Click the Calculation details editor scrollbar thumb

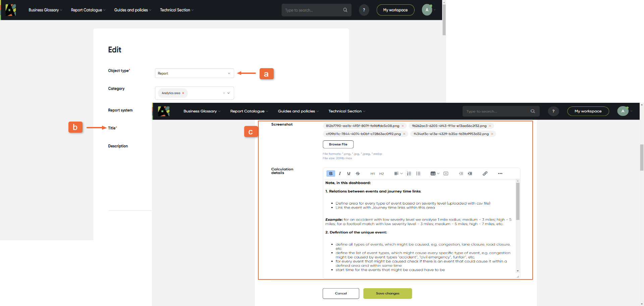pos(518,202)
